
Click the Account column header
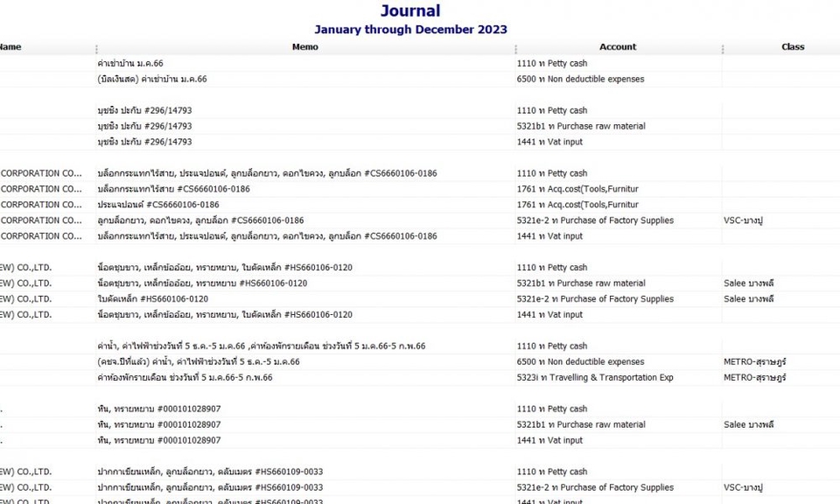[x=618, y=47]
